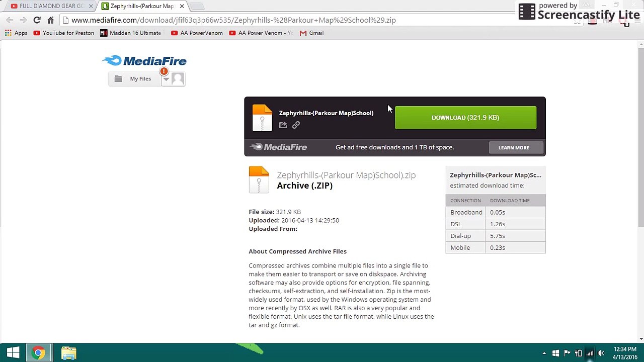Click the Mobile 0.23s row
The width and height of the screenshot is (644, 362).
(x=495, y=247)
